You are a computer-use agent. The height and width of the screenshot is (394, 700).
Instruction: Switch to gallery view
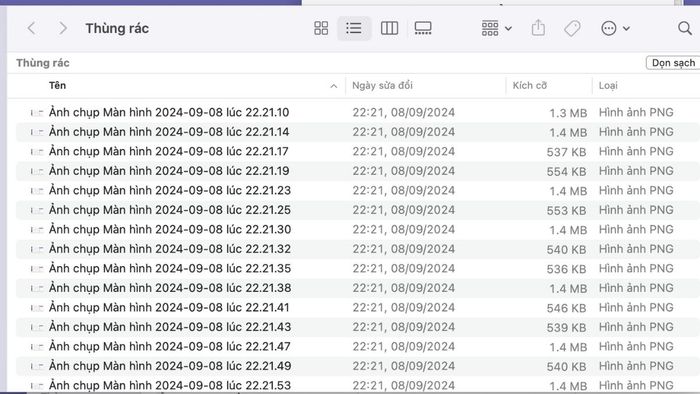423,28
